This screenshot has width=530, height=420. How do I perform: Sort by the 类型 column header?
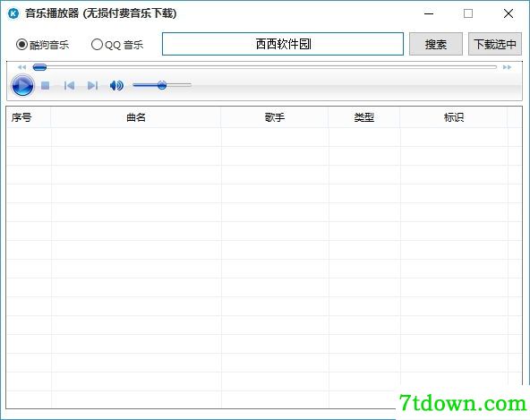(364, 117)
